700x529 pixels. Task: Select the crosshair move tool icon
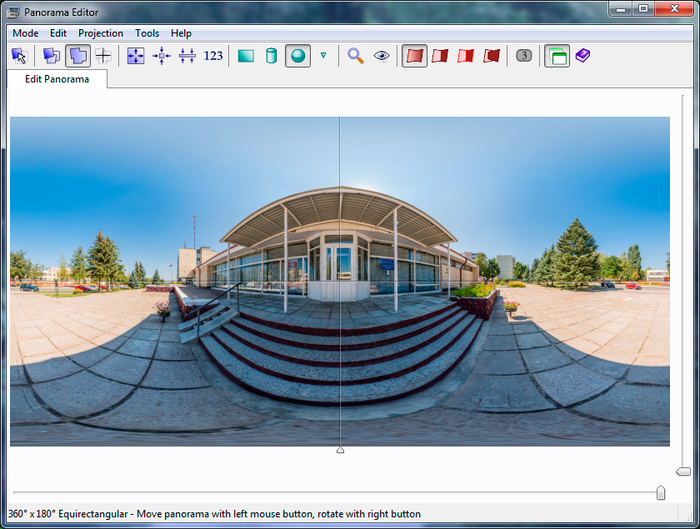click(x=104, y=56)
